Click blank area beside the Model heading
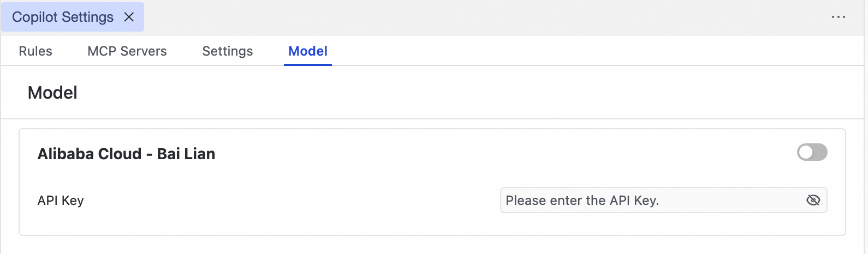Image resolution: width=868 pixels, height=254 pixels. [437, 93]
